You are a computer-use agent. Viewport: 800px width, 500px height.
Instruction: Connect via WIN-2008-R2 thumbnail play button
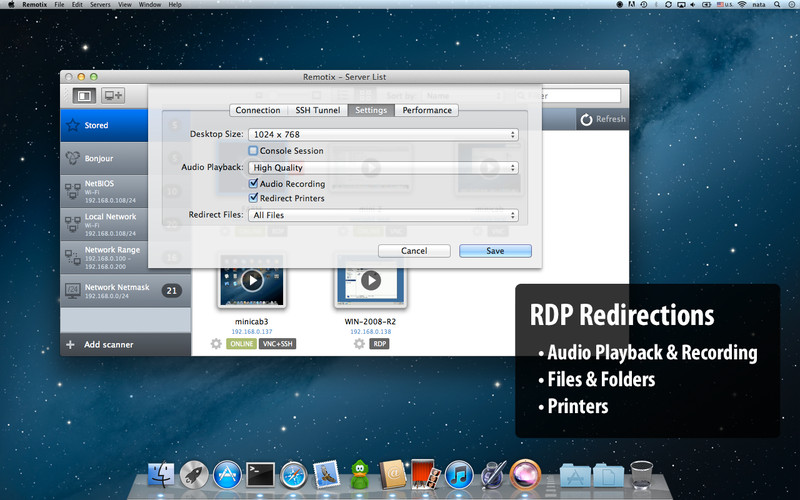click(x=371, y=280)
